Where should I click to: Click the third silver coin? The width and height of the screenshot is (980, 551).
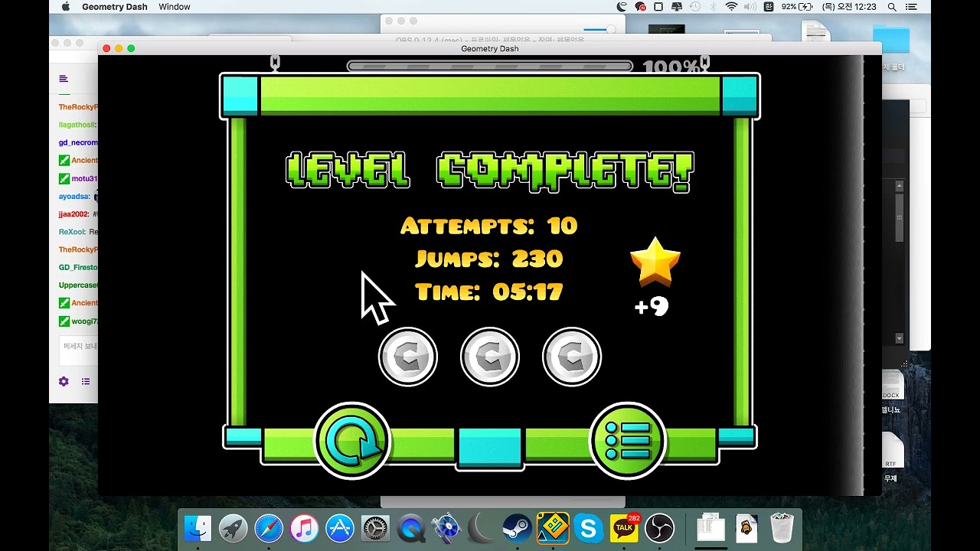click(x=572, y=357)
